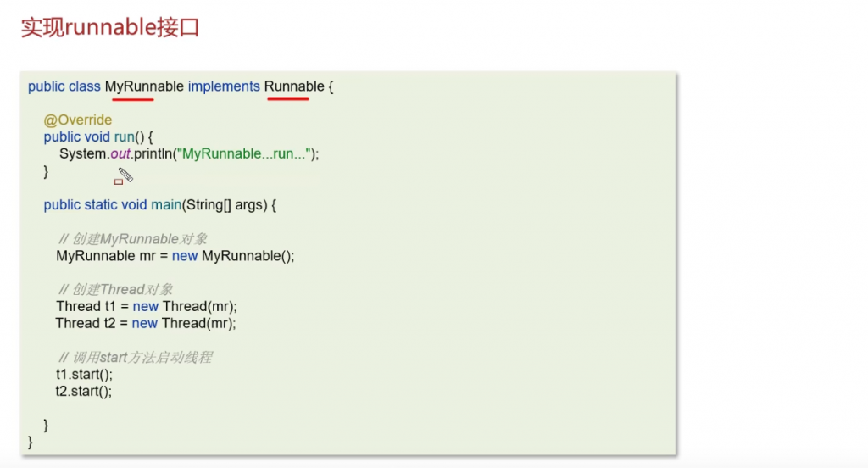Viewport: 868px width, 468px height.
Task: Click the Thread t2 declaration line
Action: point(146,323)
